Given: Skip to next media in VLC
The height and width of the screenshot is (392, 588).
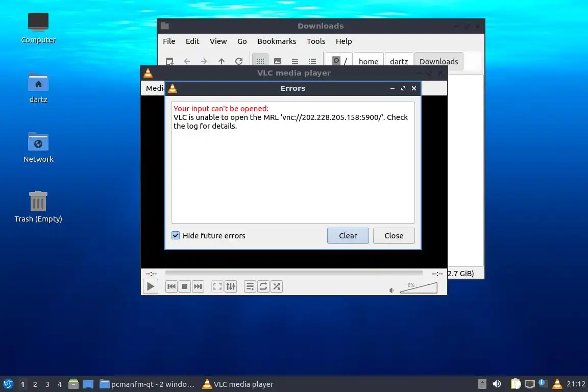Looking at the screenshot, I should pos(198,286).
